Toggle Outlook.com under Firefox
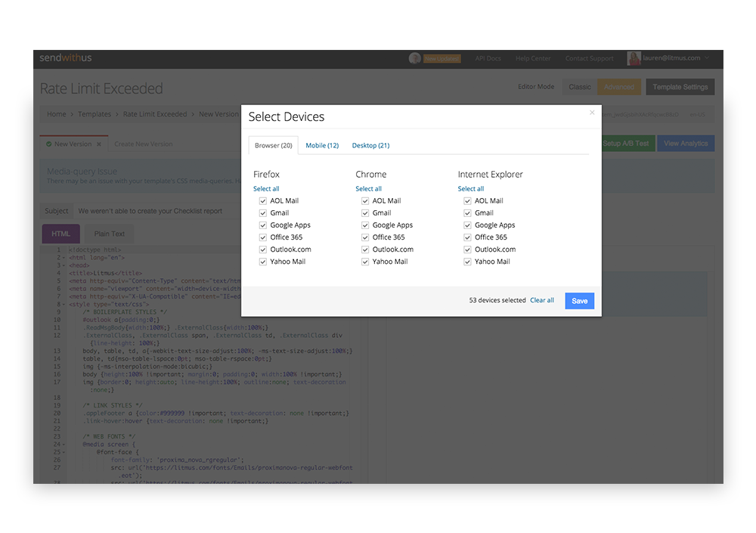Viewport: 756px width, 533px height. [x=263, y=249]
